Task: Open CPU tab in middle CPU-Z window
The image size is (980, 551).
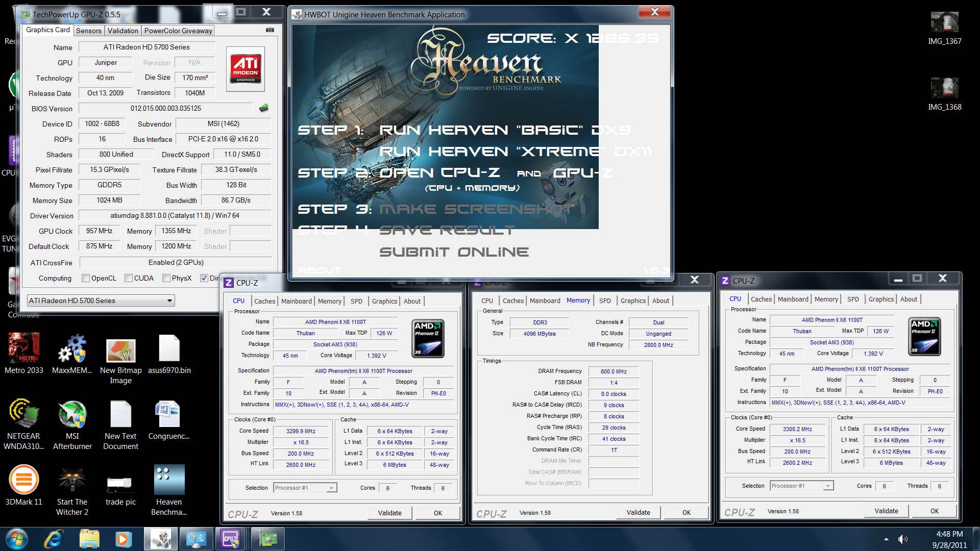Action: 487,300
